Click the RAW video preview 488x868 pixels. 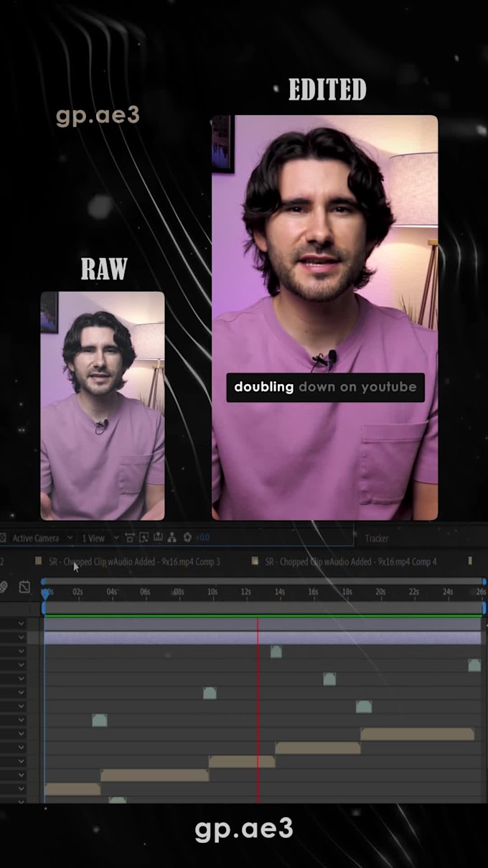coord(103,406)
